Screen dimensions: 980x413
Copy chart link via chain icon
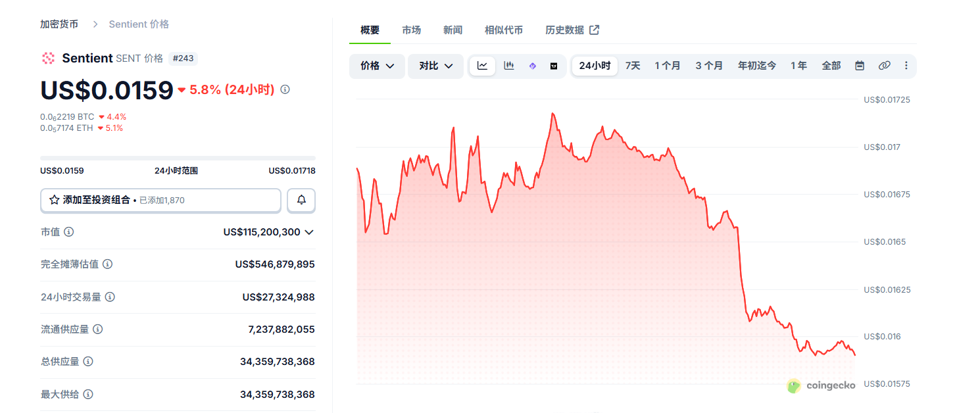point(885,66)
